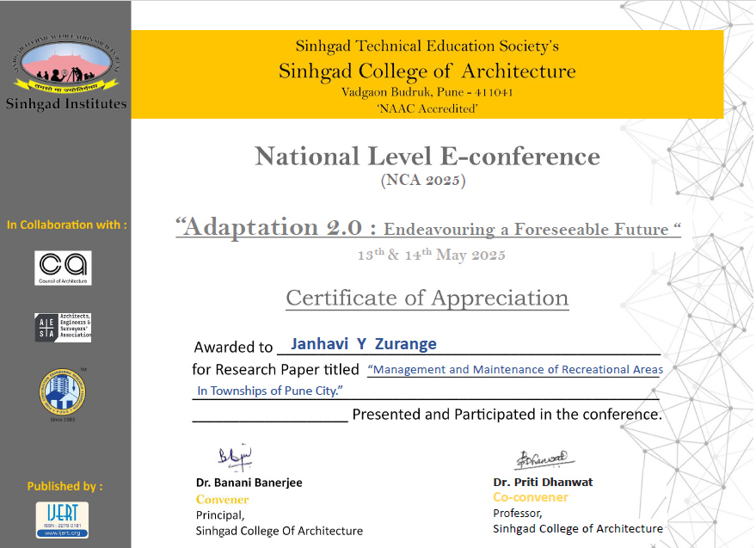The width and height of the screenshot is (756, 548).
Task: Click 'In Townships of Pune City.' line
Action: (270, 391)
